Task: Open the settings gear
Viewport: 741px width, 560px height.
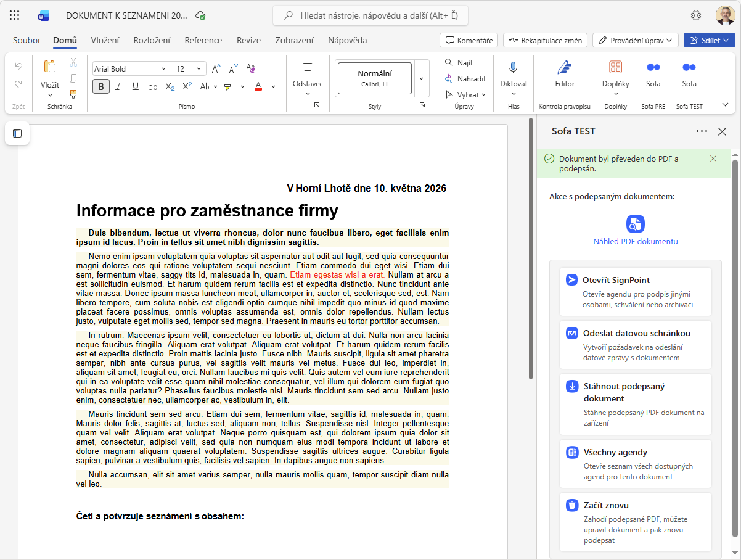Action: (x=696, y=15)
